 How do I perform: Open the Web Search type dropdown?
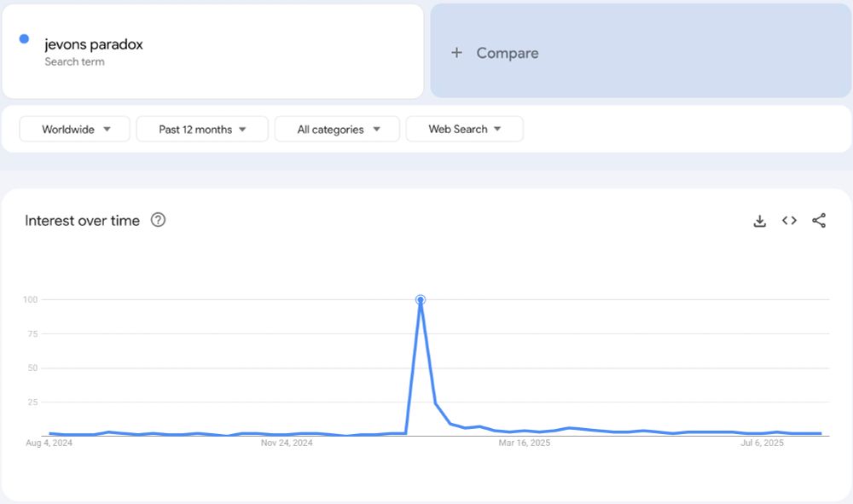coord(465,130)
